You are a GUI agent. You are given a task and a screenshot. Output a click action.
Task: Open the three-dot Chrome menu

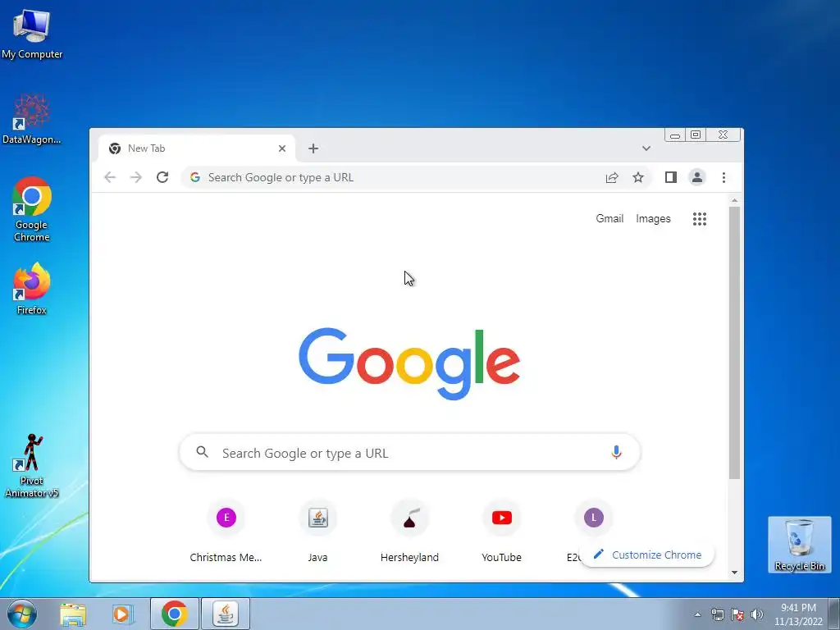pos(724,177)
